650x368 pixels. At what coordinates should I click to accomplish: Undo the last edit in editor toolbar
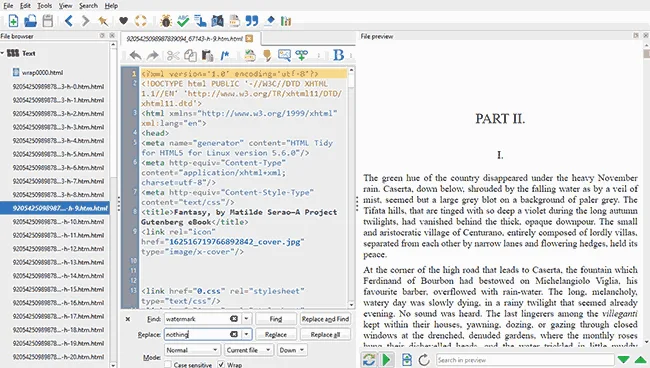(x=136, y=55)
